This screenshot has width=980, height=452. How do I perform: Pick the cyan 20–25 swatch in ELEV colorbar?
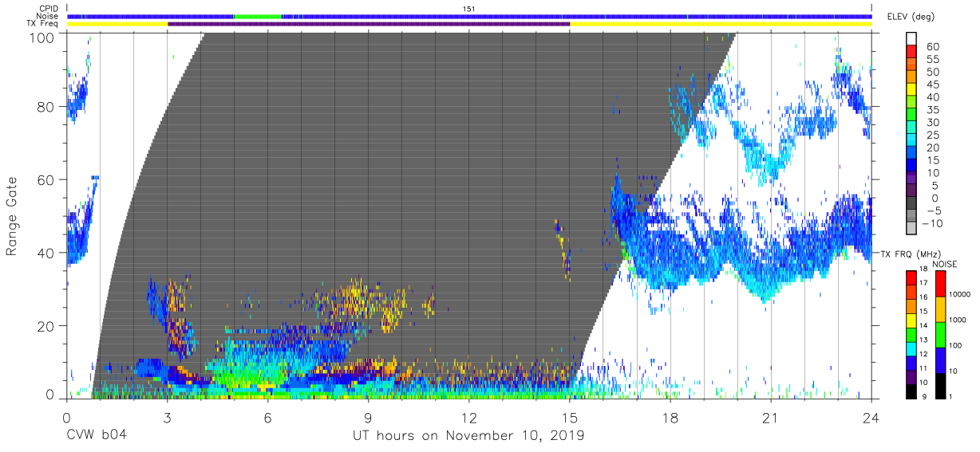[911, 141]
